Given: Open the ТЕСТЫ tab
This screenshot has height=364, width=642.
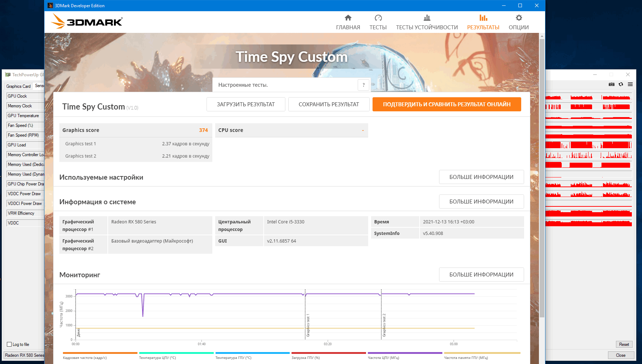Looking at the screenshot, I should click(x=378, y=22).
